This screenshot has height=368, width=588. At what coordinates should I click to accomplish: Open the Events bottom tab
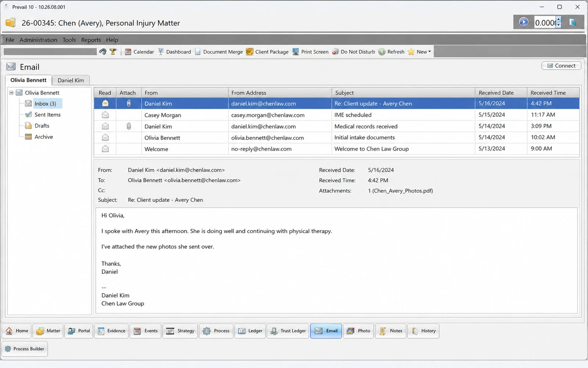pyautogui.click(x=146, y=331)
